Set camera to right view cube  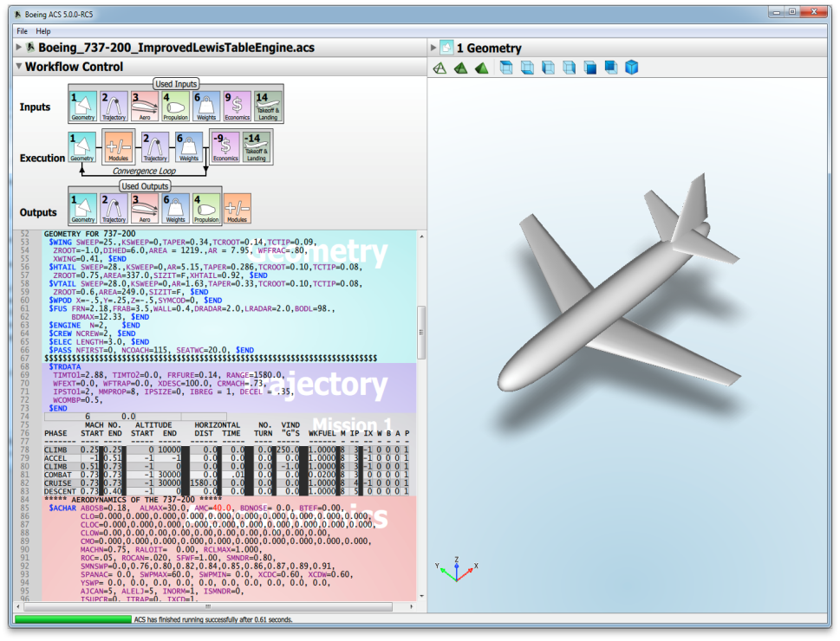point(569,68)
